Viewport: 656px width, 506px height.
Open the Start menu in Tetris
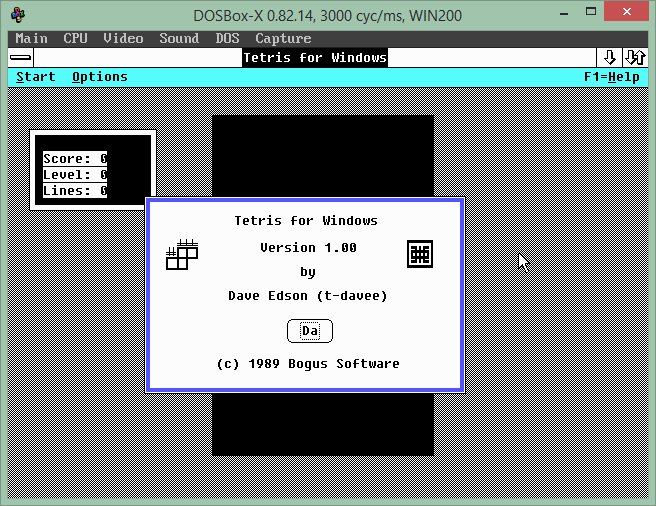[36, 77]
